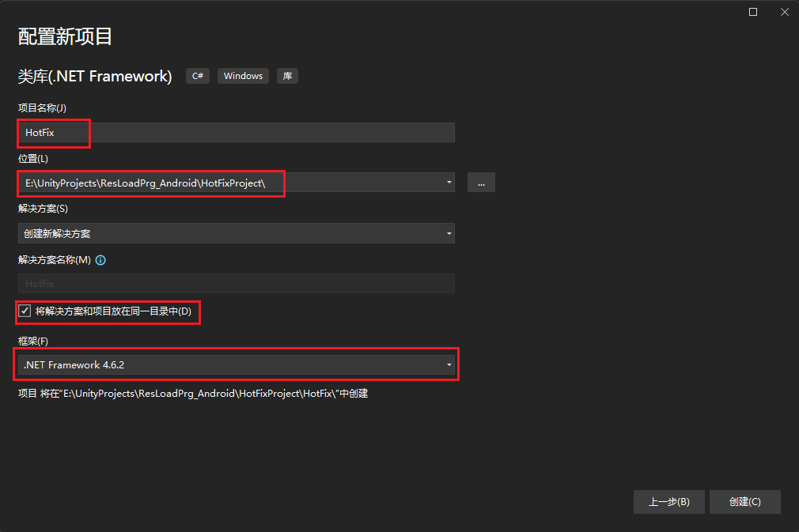Screen dimensions: 799x532
Task: Click inside the 位置 path text box
Action: coord(229,183)
